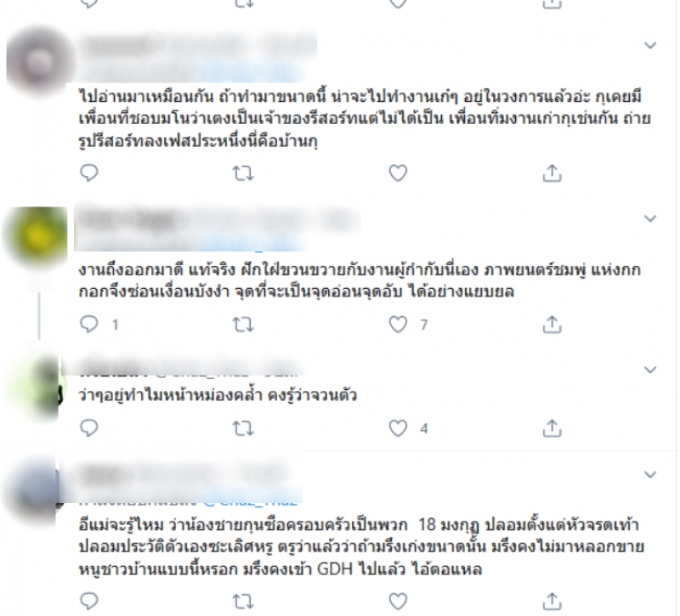
Task: Expand menu chevron on yellow-avatar tweet
Action: (x=649, y=218)
